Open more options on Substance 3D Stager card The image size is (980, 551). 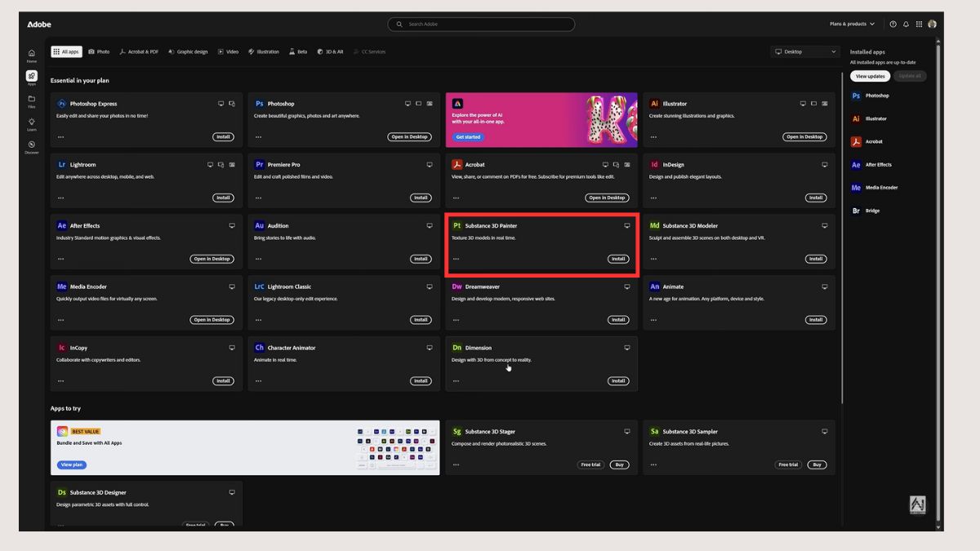(456, 464)
